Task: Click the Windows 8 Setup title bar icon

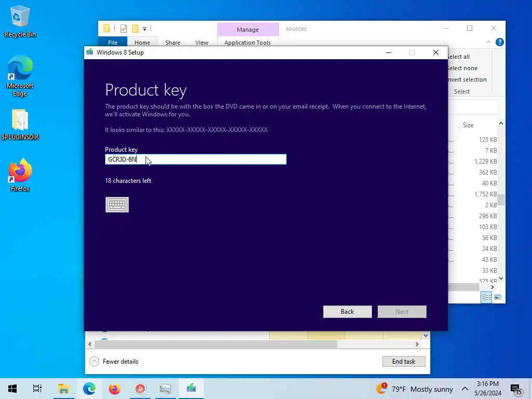Action: click(90, 52)
